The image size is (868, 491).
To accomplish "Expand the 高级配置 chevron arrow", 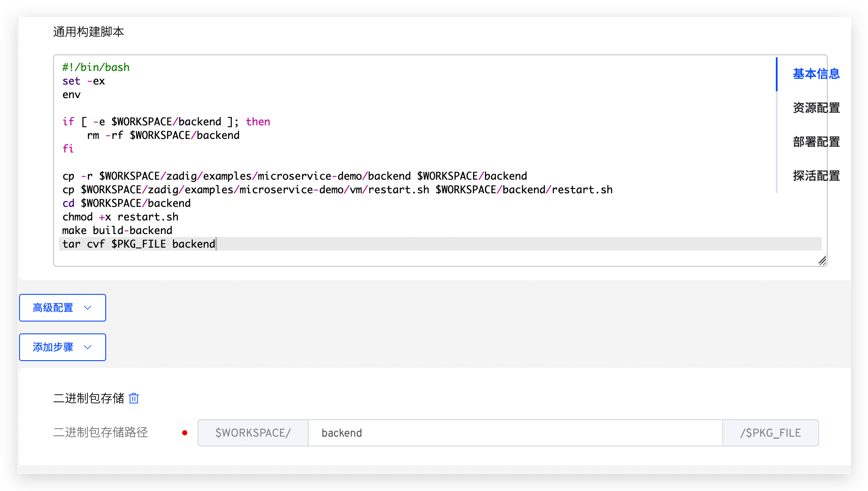I will [x=88, y=308].
